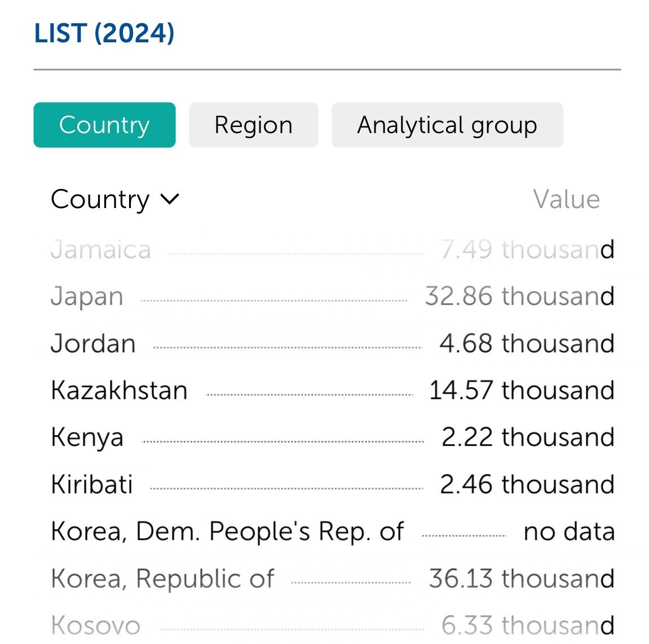Viewport: 649px width, 644px height.
Task: Select the Country tab
Action: pyautogui.click(x=104, y=125)
